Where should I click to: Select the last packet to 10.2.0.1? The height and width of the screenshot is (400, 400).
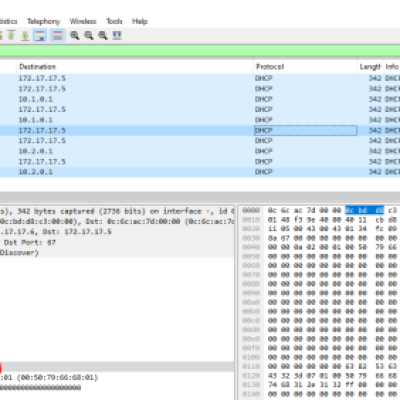tap(200, 172)
